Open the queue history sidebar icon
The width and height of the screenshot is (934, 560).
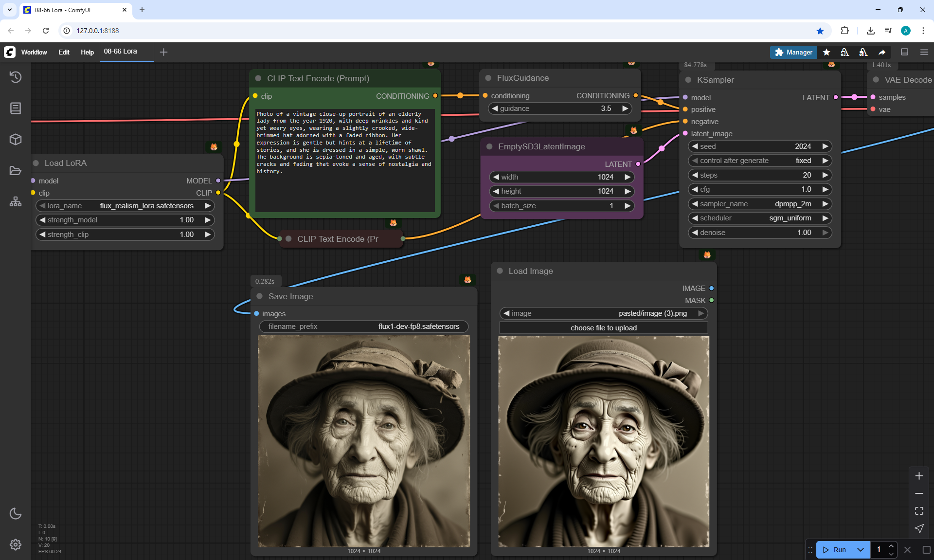[16, 77]
